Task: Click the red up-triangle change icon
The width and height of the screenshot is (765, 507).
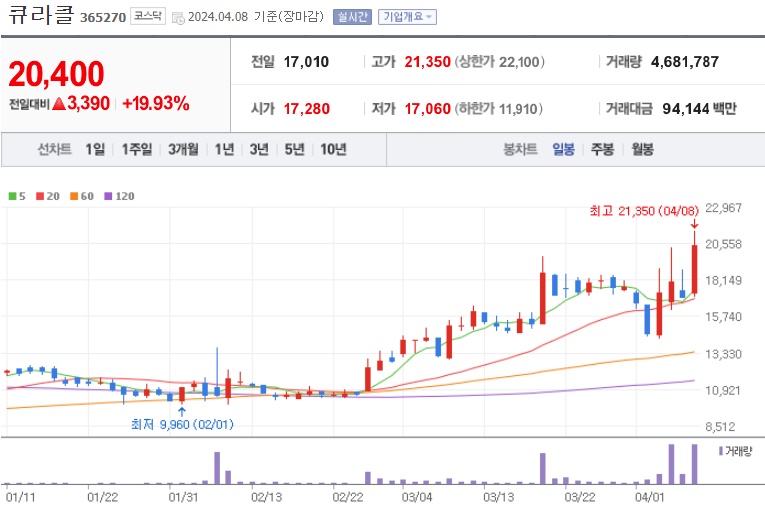Action: click(x=59, y=103)
